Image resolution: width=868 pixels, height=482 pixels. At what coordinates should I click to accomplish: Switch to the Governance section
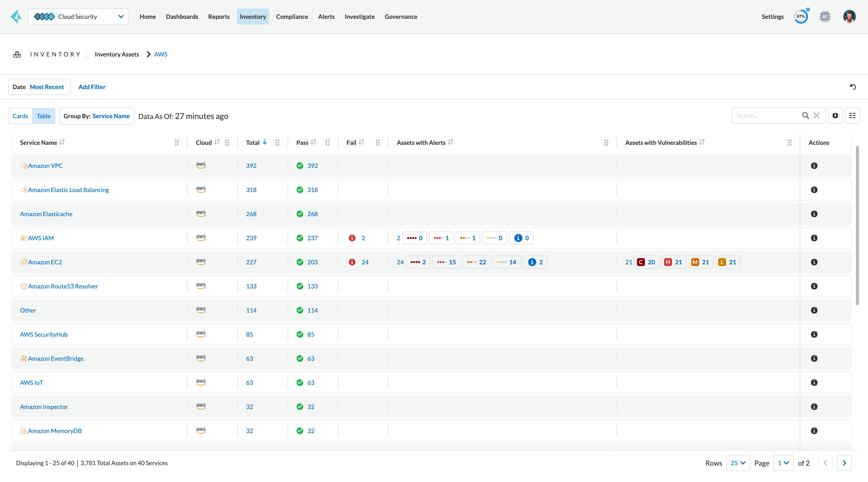point(401,17)
